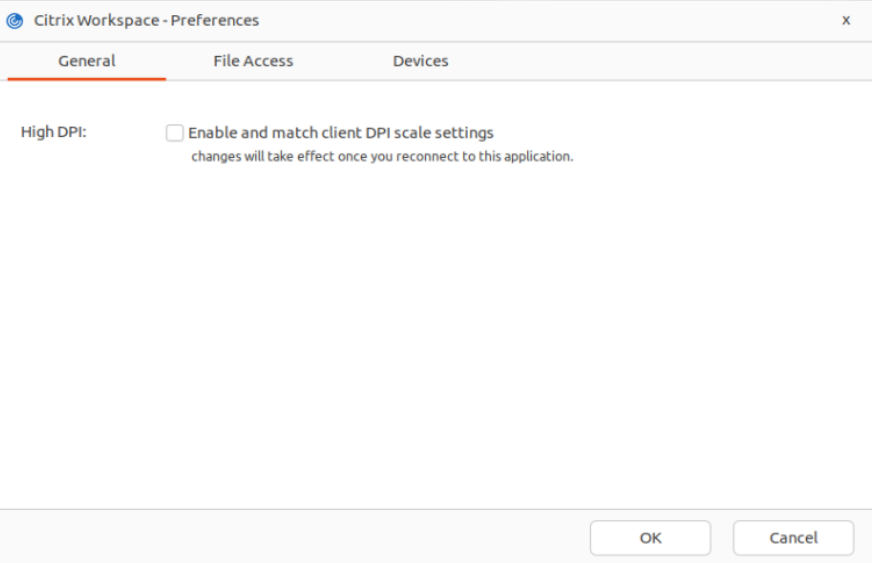Viewport: 872px width, 563px height.
Task: Click the Citrix Workspace logo icon
Action: [x=15, y=20]
